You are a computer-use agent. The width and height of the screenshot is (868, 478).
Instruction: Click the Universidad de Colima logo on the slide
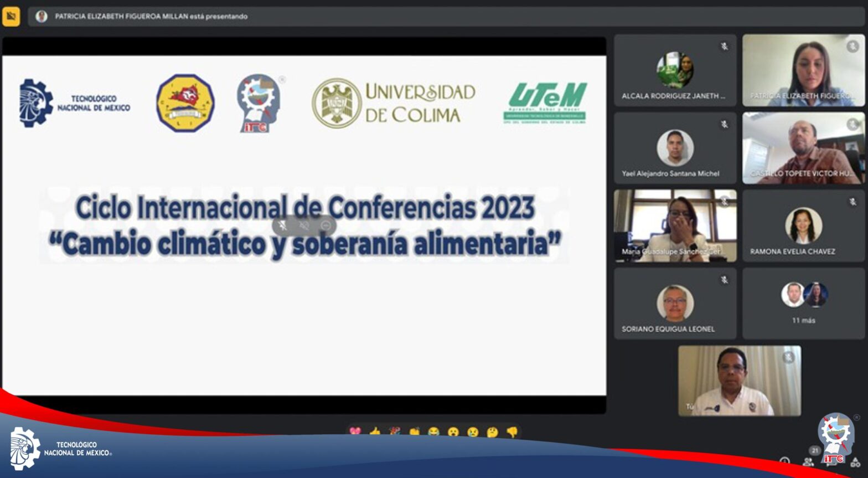tap(394, 103)
